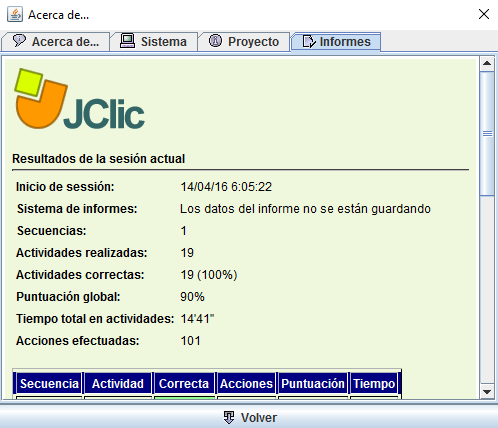Click the arrow icon next to Volver
This screenshot has width=498, height=428.
tap(229, 417)
